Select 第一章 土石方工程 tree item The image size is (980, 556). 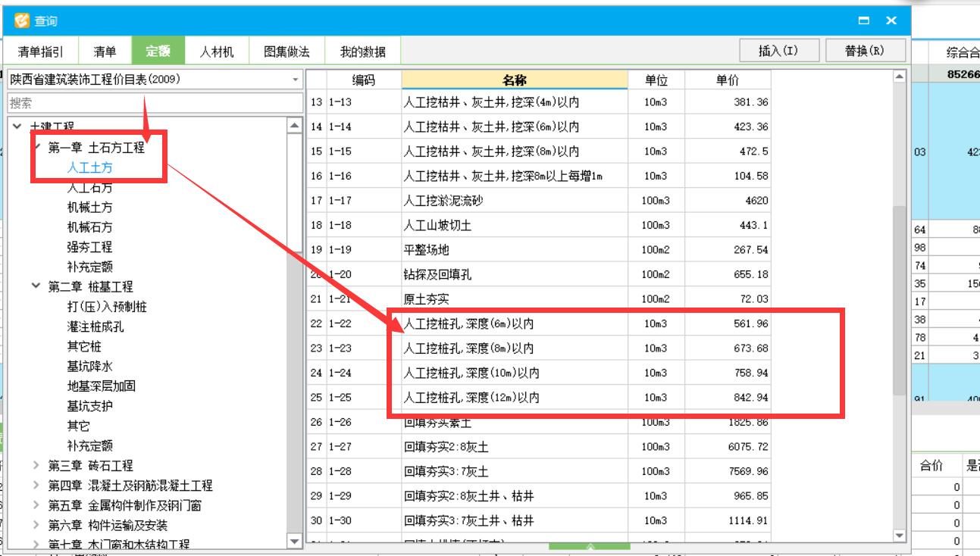coord(96,148)
